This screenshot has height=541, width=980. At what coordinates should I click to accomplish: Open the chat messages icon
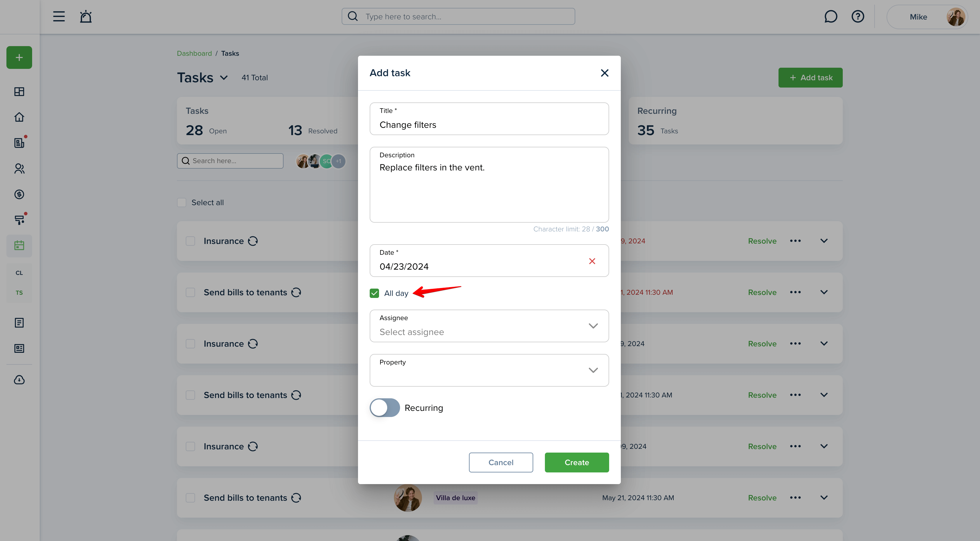tap(830, 16)
